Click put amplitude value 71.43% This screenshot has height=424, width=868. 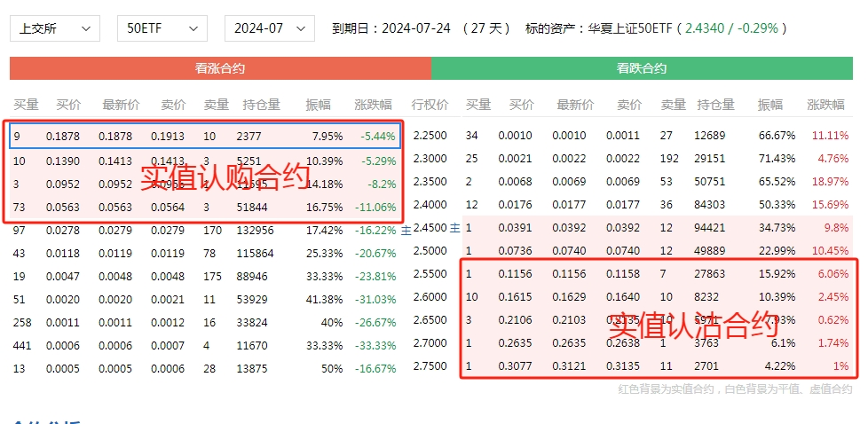[777, 159]
